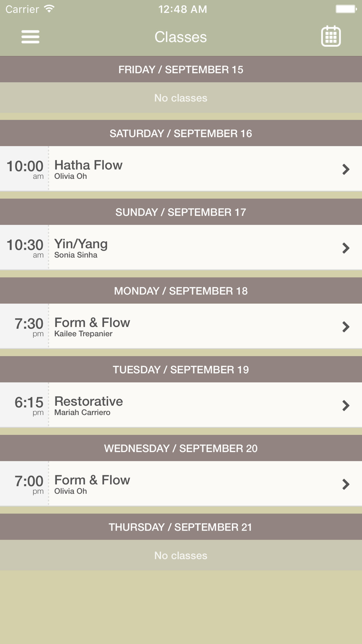Select the Hatha Flow class title
The height and width of the screenshot is (644, 362).
[x=88, y=165]
